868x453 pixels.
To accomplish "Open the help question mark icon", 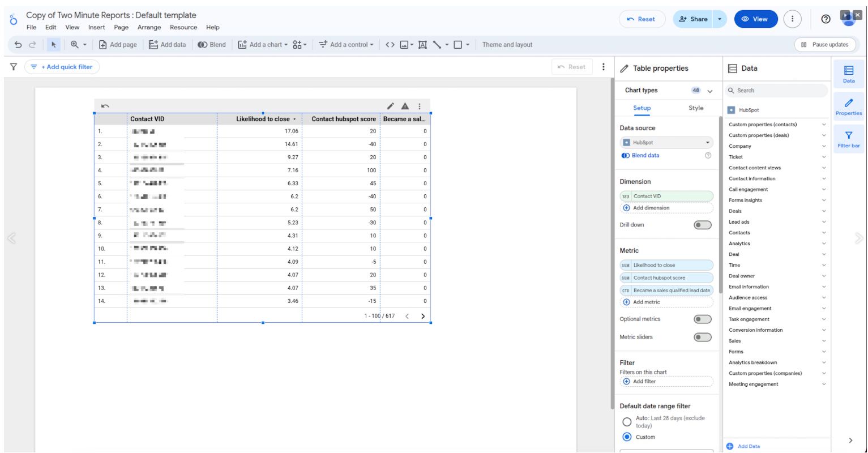I will click(x=826, y=19).
